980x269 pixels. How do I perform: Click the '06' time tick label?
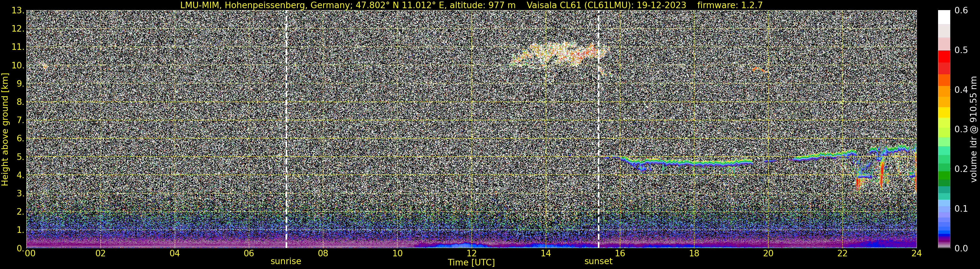pos(249,253)
